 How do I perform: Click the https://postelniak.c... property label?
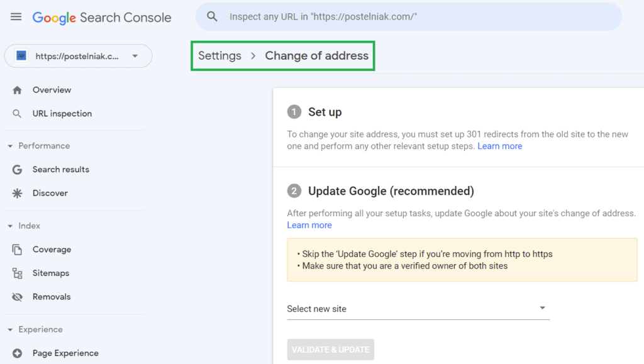77,56
